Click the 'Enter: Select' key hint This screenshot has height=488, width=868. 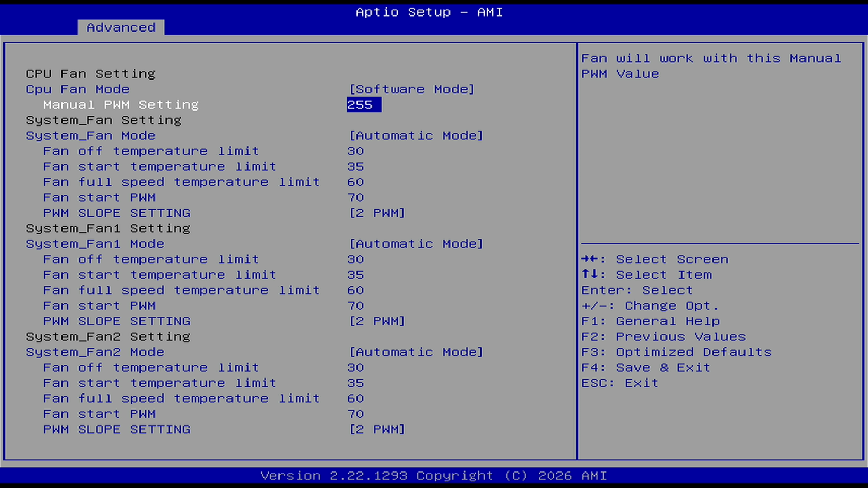tap(637, 290)
